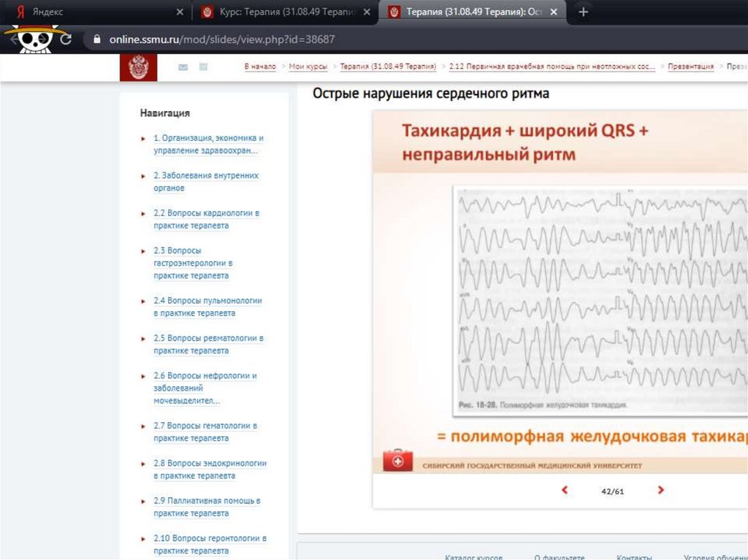Go to next slide with red right arrow
This screenshot has width=748, height=560.
(660, 490)
